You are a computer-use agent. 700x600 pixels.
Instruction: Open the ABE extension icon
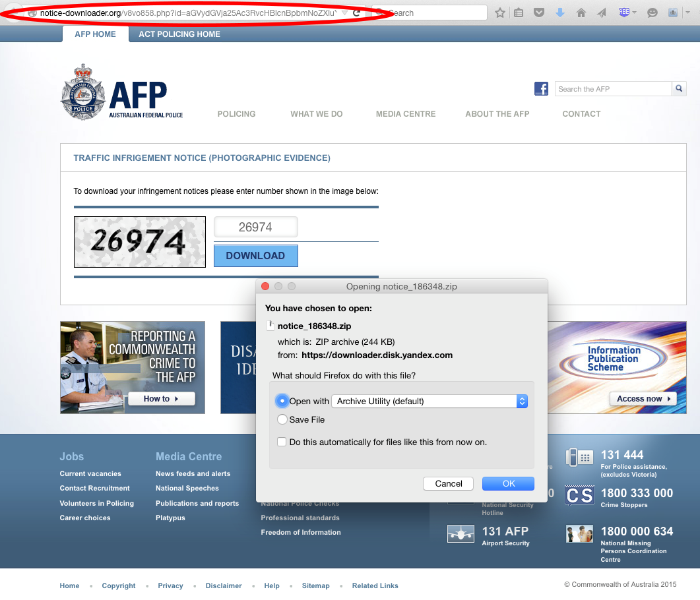(624, 12)
